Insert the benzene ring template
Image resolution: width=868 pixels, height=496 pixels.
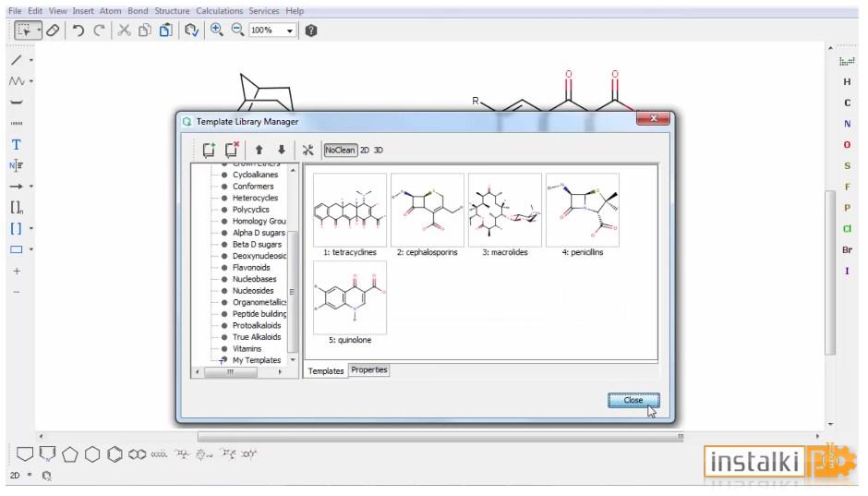tap(115, 454)
